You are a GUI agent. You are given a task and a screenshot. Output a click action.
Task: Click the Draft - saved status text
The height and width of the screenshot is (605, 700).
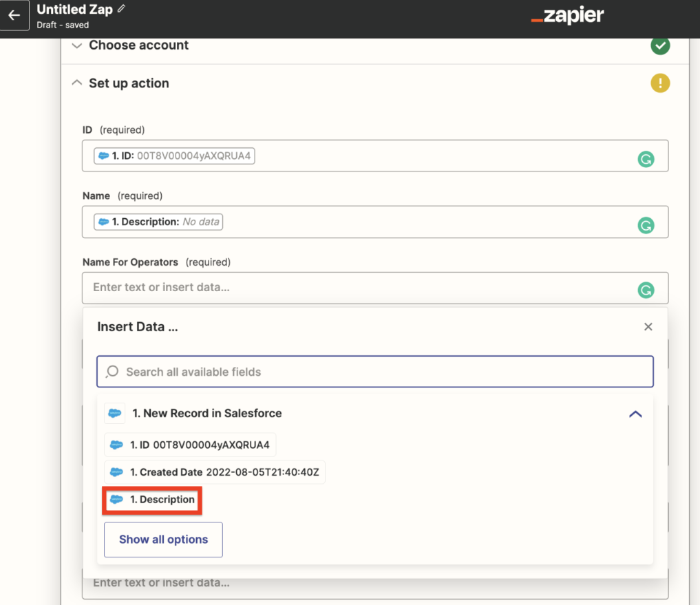pos(63,25)
